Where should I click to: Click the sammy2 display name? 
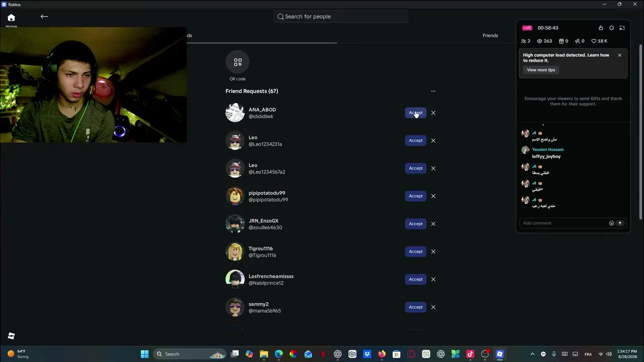259,304
